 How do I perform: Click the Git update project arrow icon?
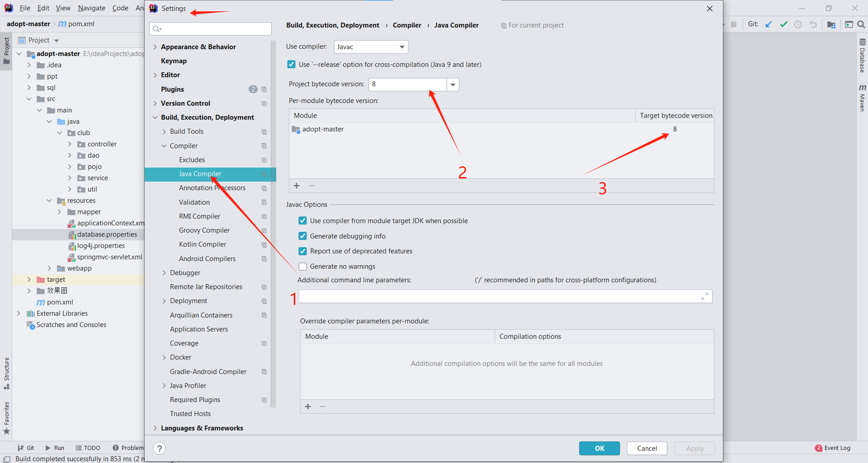pyautogui.click(x=769, y=24)
